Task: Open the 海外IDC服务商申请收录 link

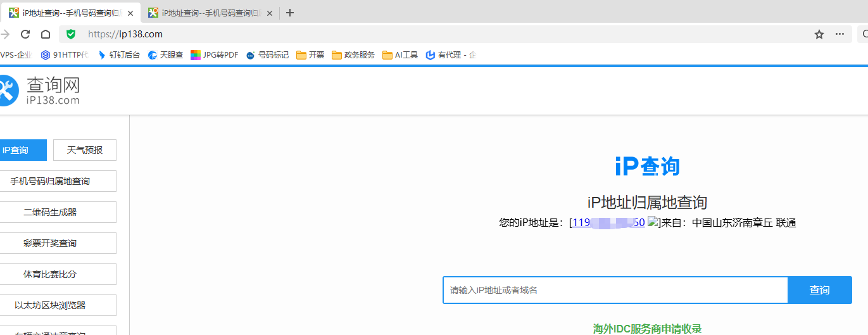Action: tap(647, 329)
